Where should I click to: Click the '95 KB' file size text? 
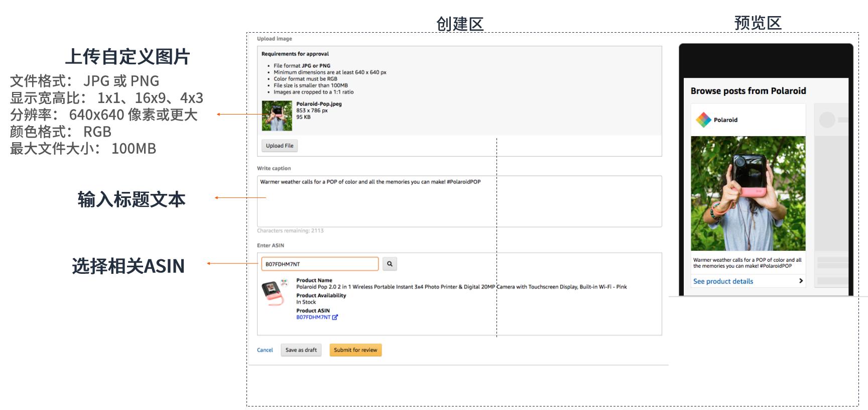pyautogui.click(x=303, y=117)
